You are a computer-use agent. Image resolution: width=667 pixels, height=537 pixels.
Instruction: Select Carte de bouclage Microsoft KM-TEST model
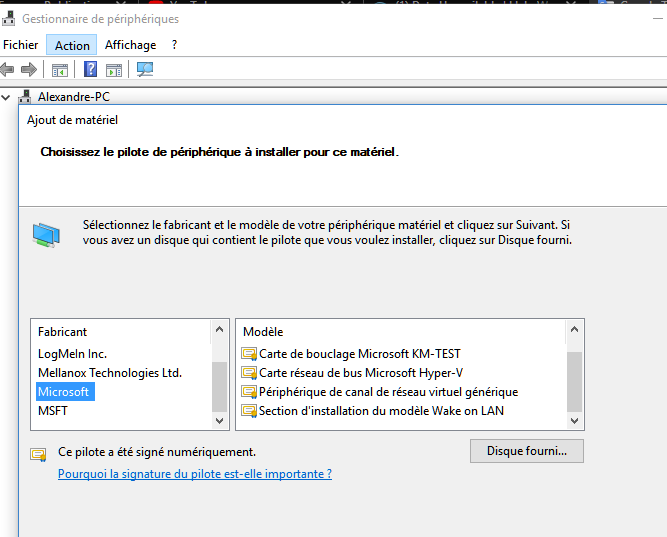click(x=359, y=353)
